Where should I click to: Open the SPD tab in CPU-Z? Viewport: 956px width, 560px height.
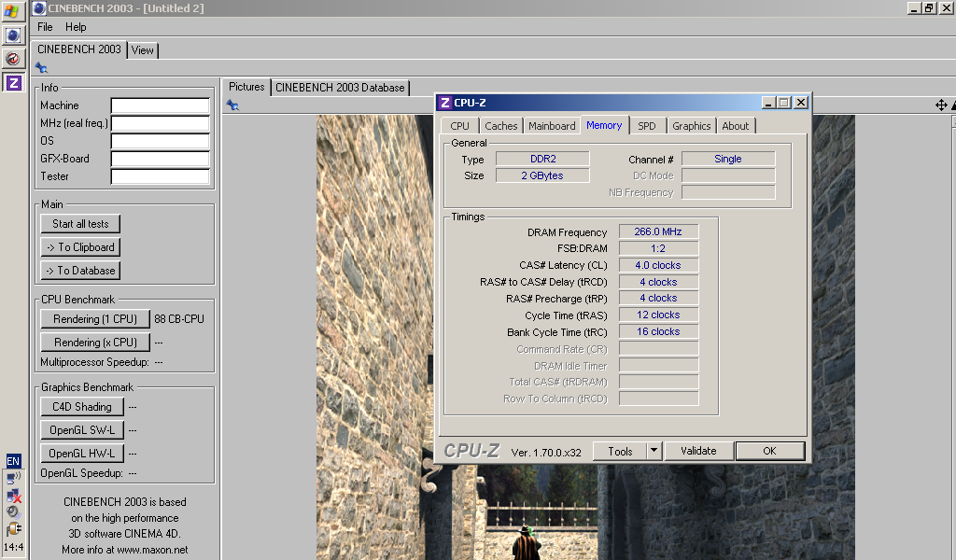[x=647, y=126]
